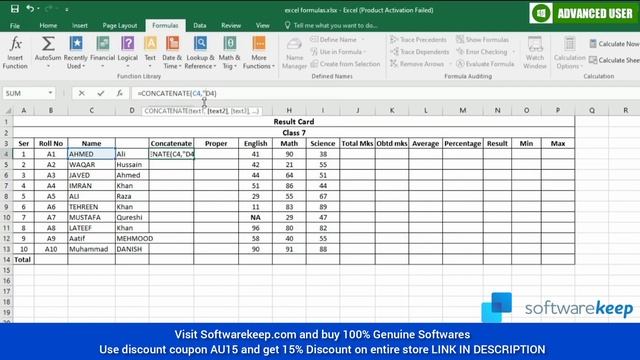
Task: Click the Name Box showing SUM
Action: point(25,93)
